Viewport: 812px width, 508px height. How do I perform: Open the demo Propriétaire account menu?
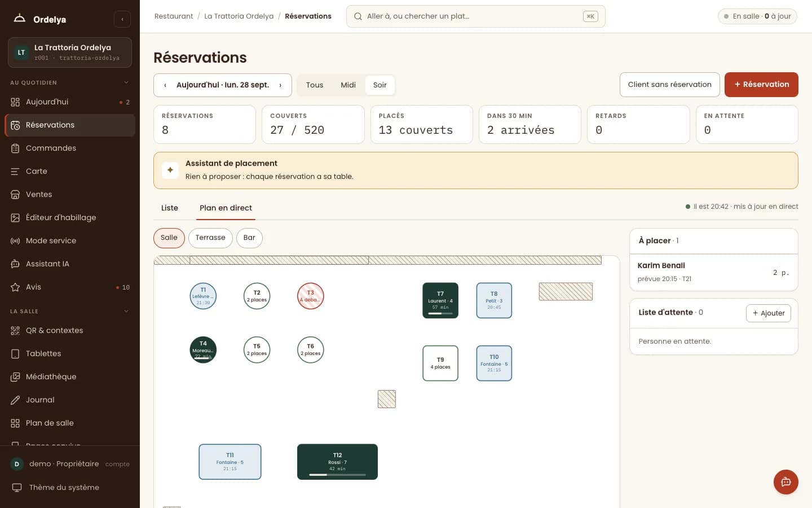pyautogui.click(x=70, y=464)
